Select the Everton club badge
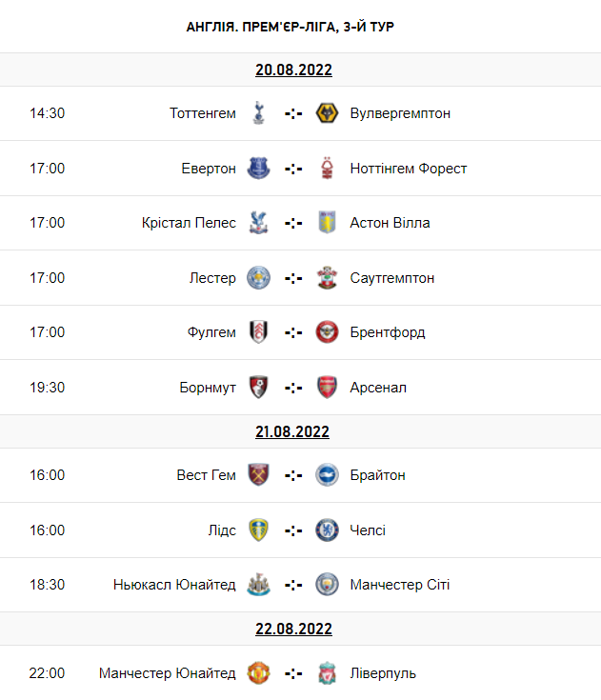The width and height of the screenshot is (601, 700). click(258, 169)
